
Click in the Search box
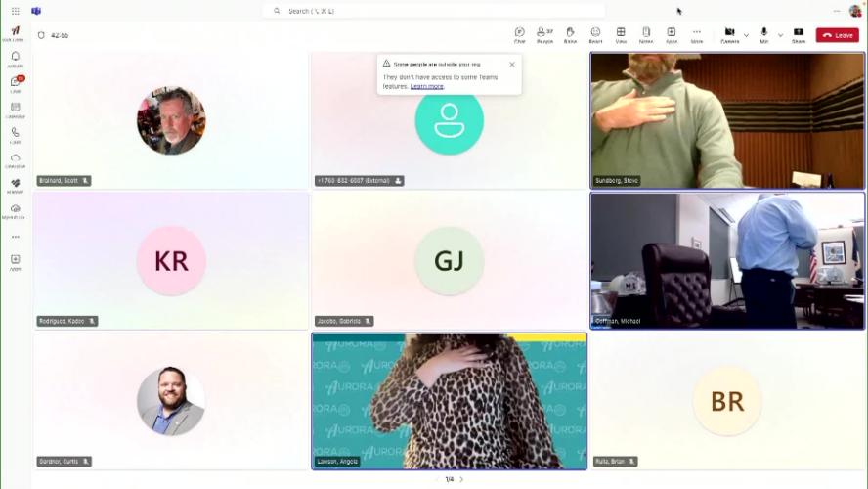[x=435, y=11]
